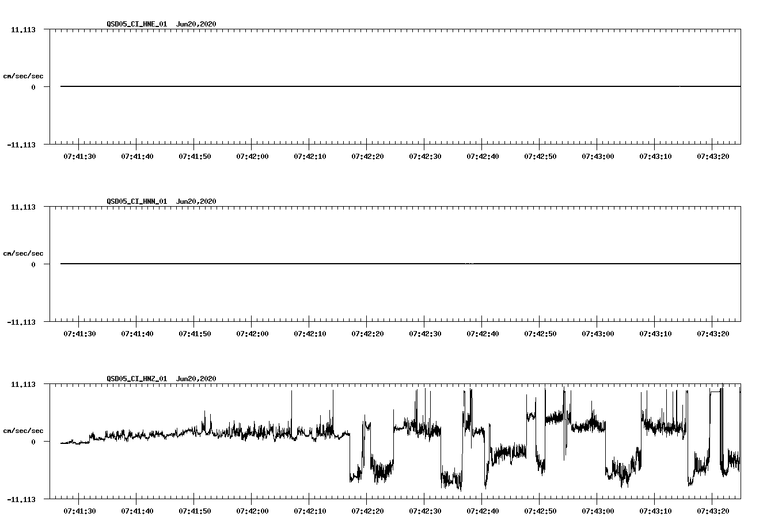Click the QSD05_CI_HNZ_01 channel title
The image size is (782, 532).
tap(137, 379)
